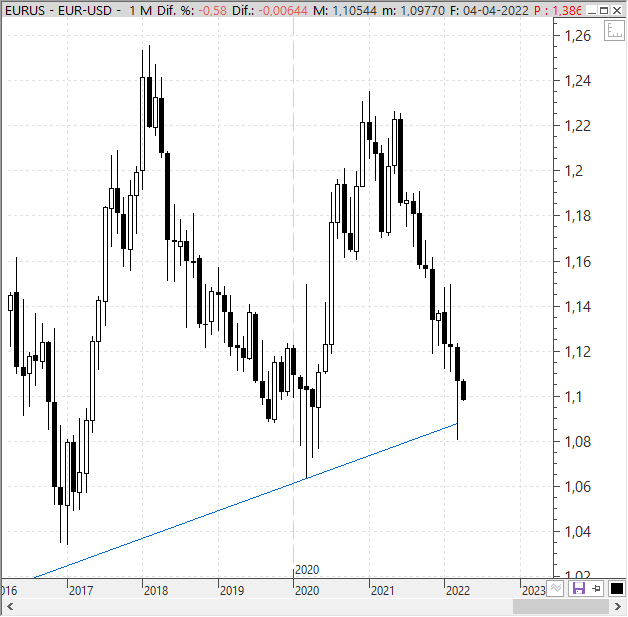Viewport: 628px width, 617px height.
Task: Click the 1,26 price axis label
Action: click(578, 36)
